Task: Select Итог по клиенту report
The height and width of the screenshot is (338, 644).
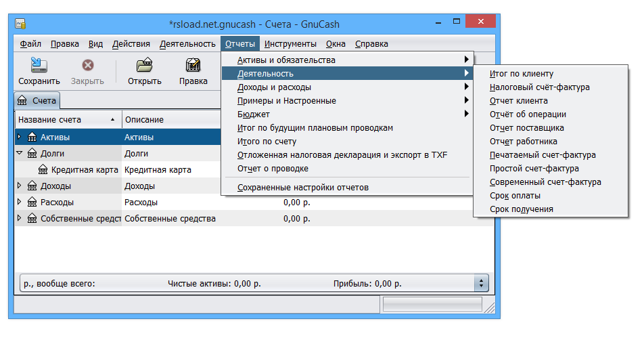Action: tap(551, 73)
